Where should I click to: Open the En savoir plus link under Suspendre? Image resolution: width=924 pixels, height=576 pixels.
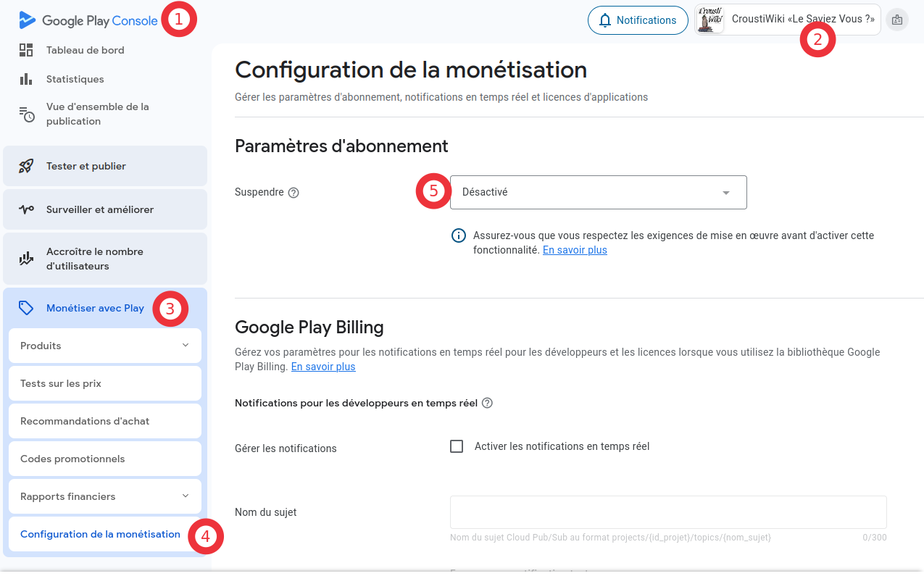tap(575, 250)
